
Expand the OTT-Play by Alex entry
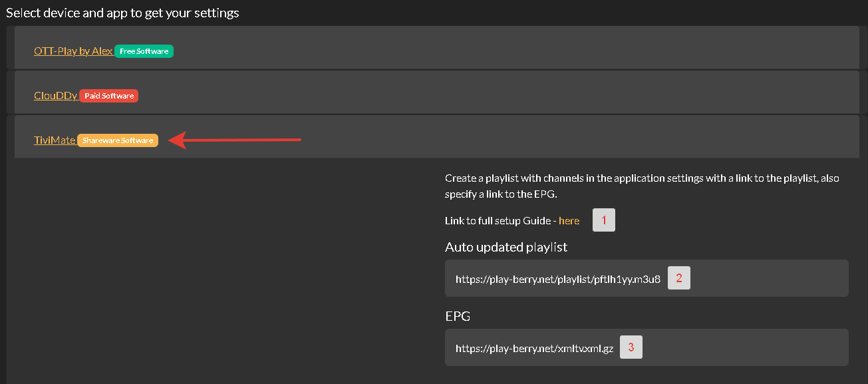pyautogui.click(x=73, y=51)
